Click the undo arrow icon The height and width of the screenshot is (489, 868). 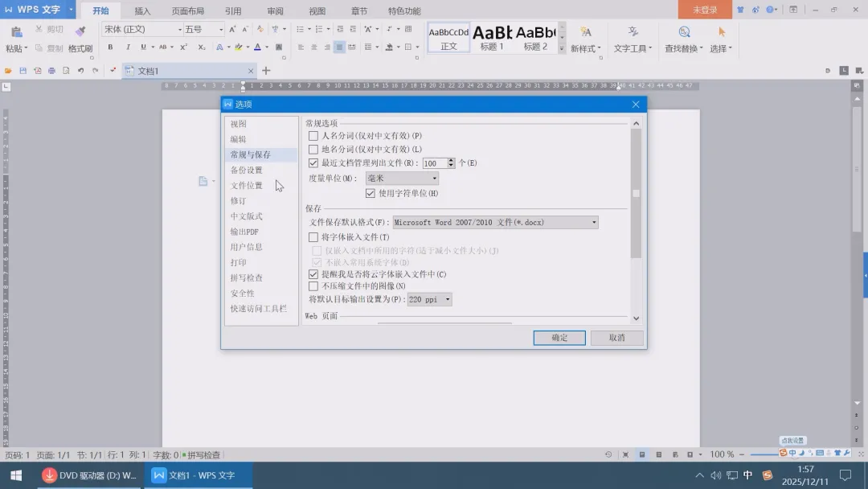coord(81,71)
